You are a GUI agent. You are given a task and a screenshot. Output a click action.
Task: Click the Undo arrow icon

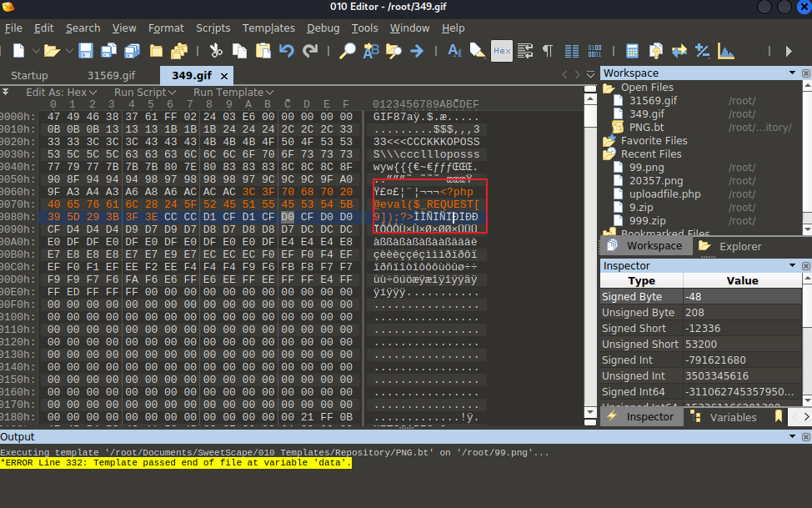pos(287,51)
